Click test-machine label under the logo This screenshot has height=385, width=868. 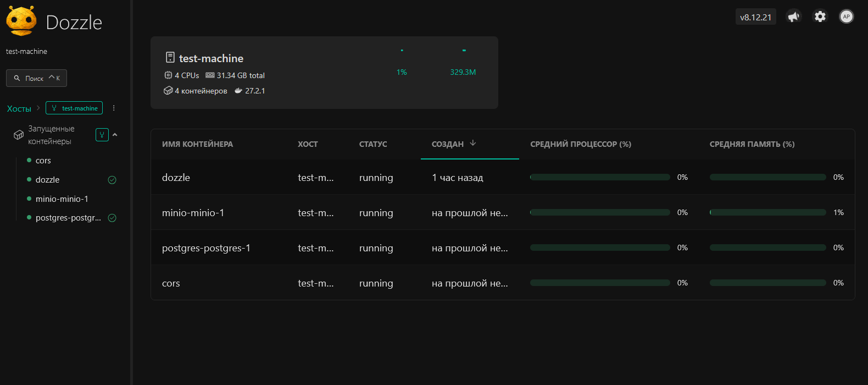(26, 51)
